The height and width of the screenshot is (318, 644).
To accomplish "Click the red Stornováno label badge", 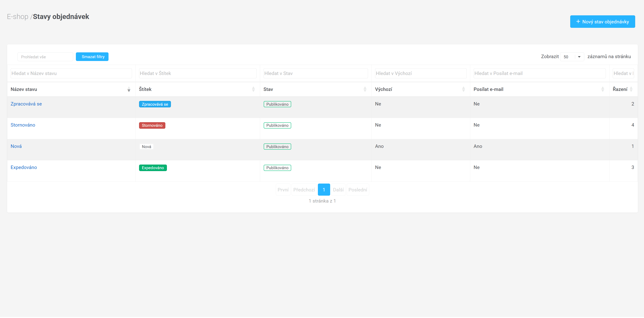I will [152, 126].
